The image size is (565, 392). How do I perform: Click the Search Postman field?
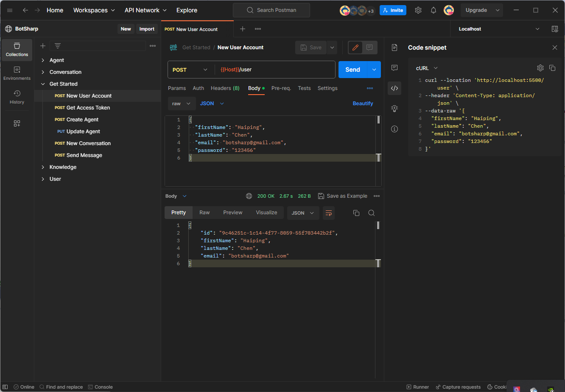click(x=271, y=10)
